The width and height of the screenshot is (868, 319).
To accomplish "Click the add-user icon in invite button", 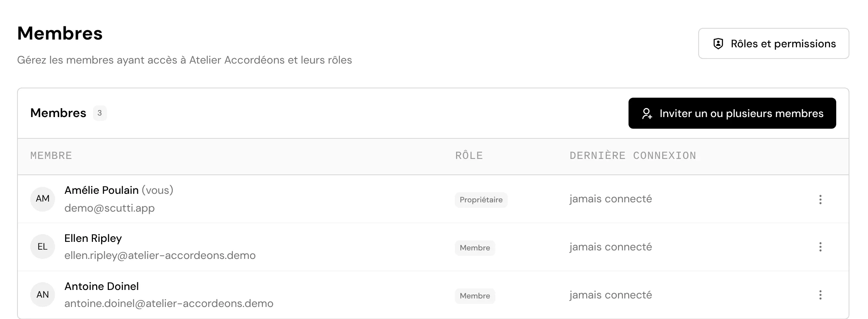I will coord(647,114).
